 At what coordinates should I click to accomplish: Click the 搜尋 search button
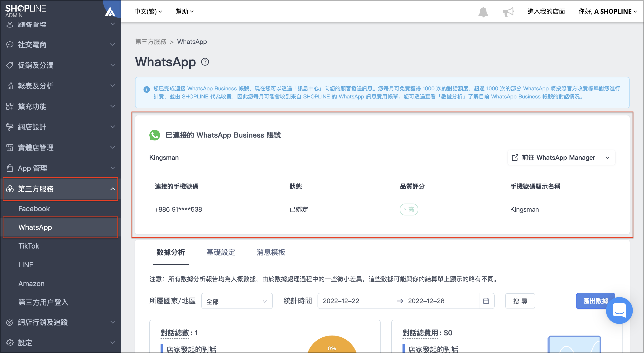click(520, 301)
